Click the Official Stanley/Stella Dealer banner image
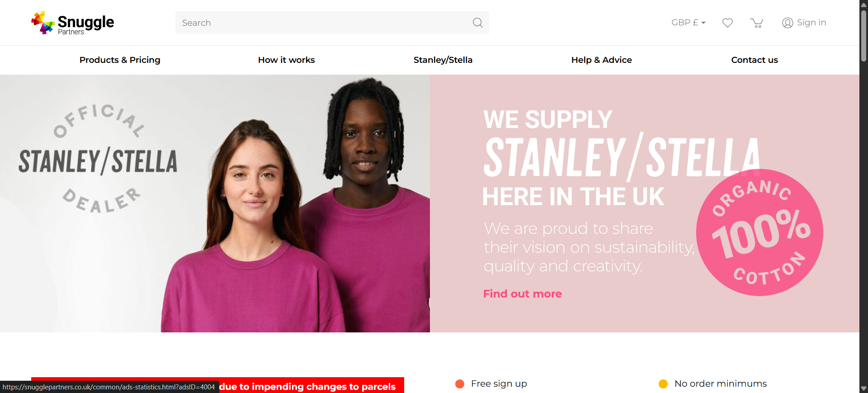Image resolution: width=868 pixels, height=393 pixels. (215, 204)
